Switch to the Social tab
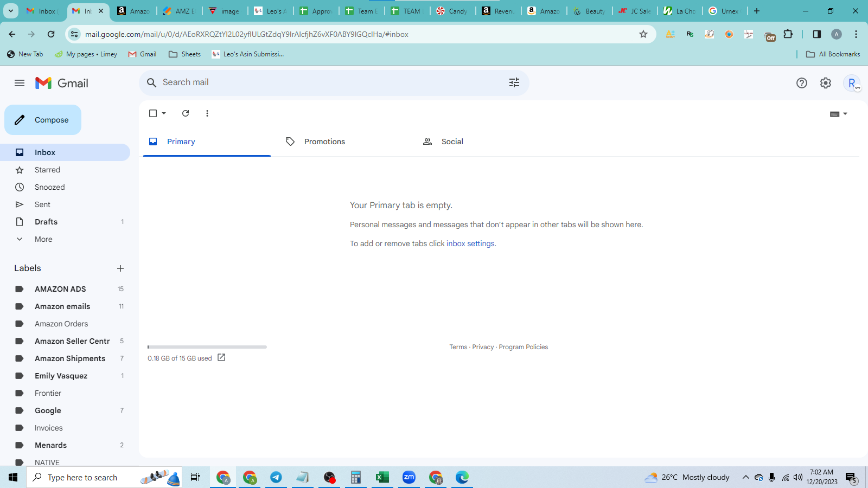 click(x=481, y=142)
